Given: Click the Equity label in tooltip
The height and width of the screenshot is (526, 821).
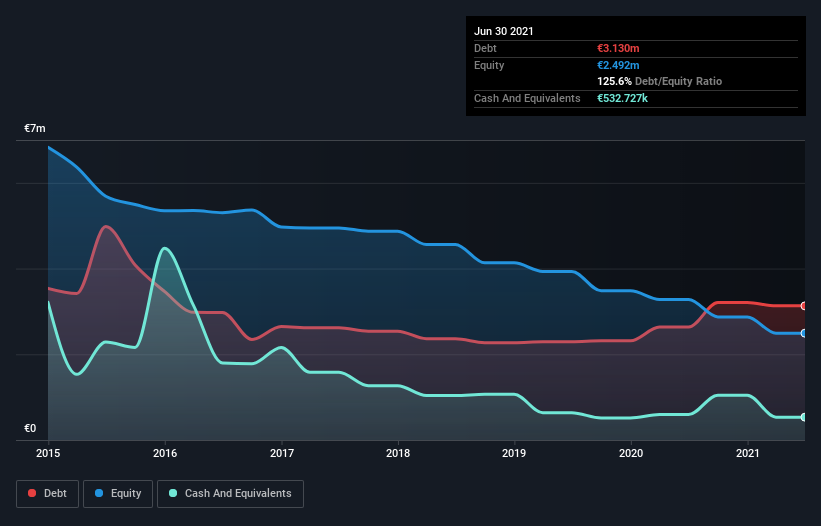Looking at the screenshot, I should 489,65.
